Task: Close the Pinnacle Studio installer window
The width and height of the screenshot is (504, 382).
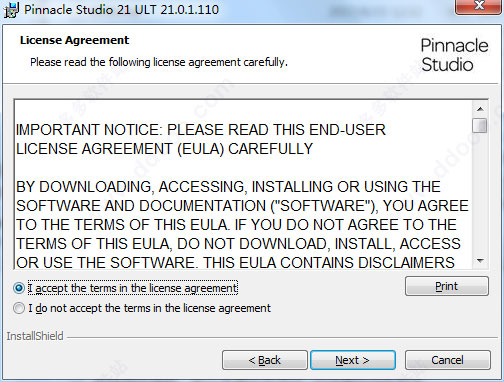Action: click(x=479, y=6)
